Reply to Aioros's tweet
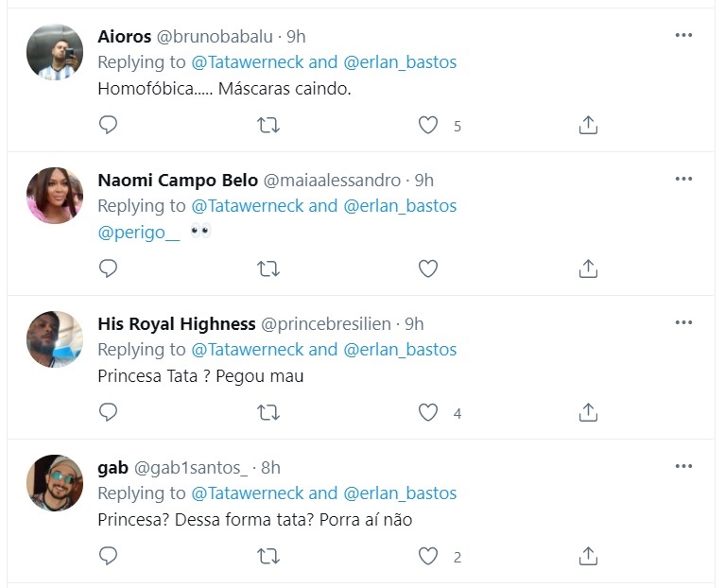The width and height of the screenshot is (725, 588). pyautogui.click(x=109, y=125)
